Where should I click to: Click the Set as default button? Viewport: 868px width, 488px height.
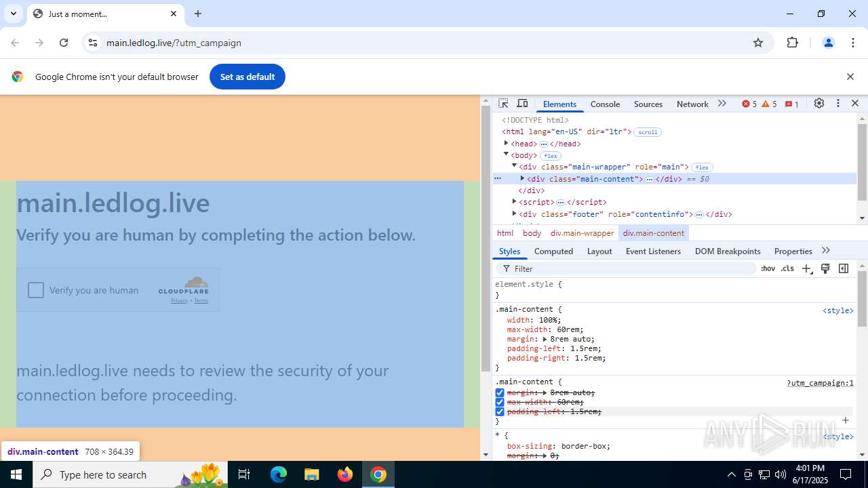[248, 77]
